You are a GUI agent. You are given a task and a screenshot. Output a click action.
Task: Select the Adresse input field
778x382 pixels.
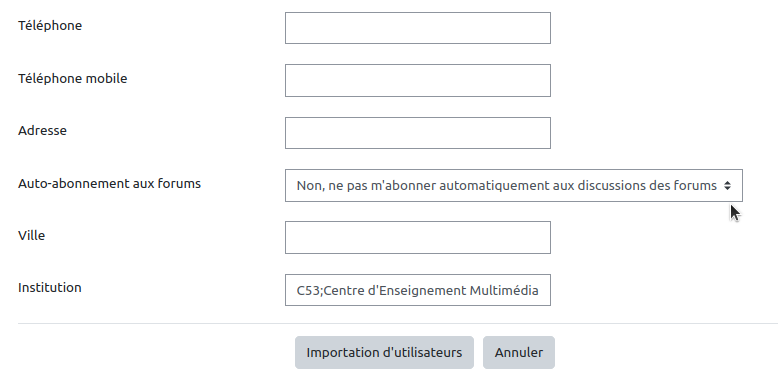418,133
